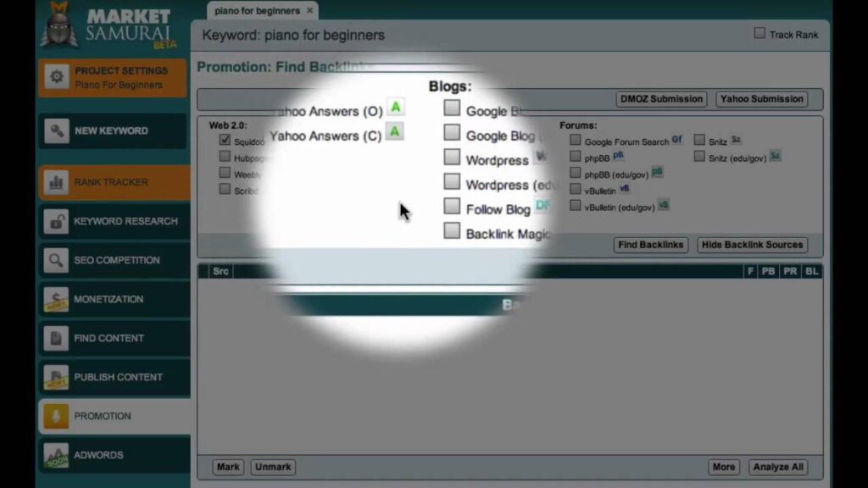The width and height of the screenshot is (868, 488).
Task: Check the phpBB checkbox
Action: [x=576, y=157]
